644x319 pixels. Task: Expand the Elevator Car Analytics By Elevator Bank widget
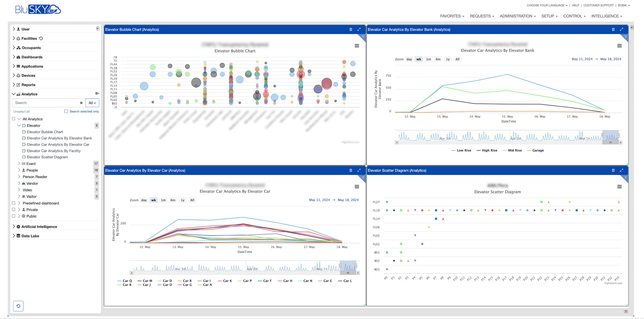click(x=621, y=29)
